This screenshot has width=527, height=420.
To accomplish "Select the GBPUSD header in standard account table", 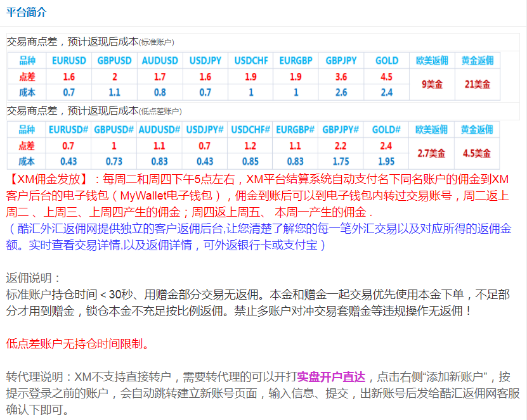I will tap(115, 61).
